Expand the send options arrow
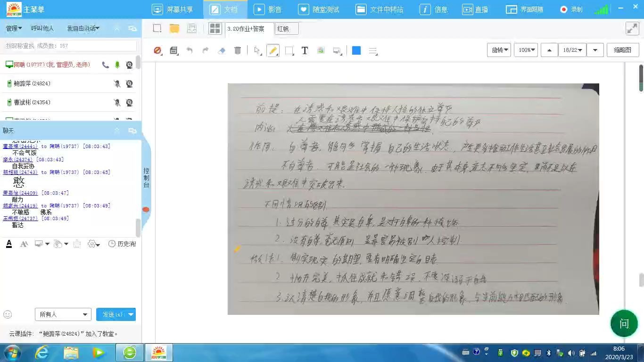This screenshot has width=644, height=362. [x=132, y=314]
